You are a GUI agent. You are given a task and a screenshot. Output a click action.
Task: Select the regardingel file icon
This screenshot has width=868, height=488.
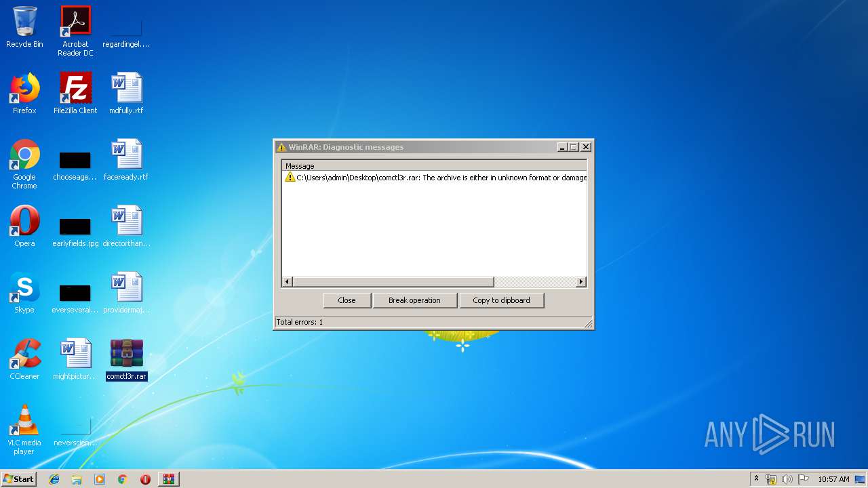click(x=126, y=34)
